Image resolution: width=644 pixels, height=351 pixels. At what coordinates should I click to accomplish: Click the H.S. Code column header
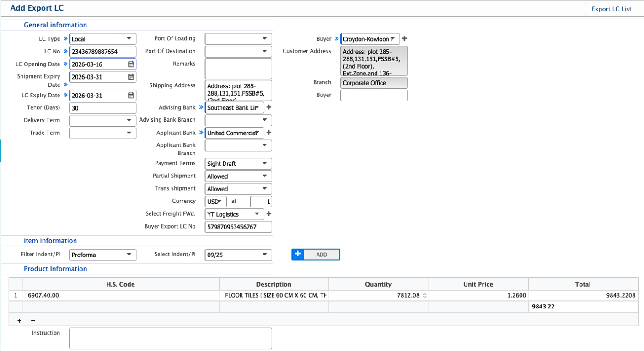tap(120, 284)
